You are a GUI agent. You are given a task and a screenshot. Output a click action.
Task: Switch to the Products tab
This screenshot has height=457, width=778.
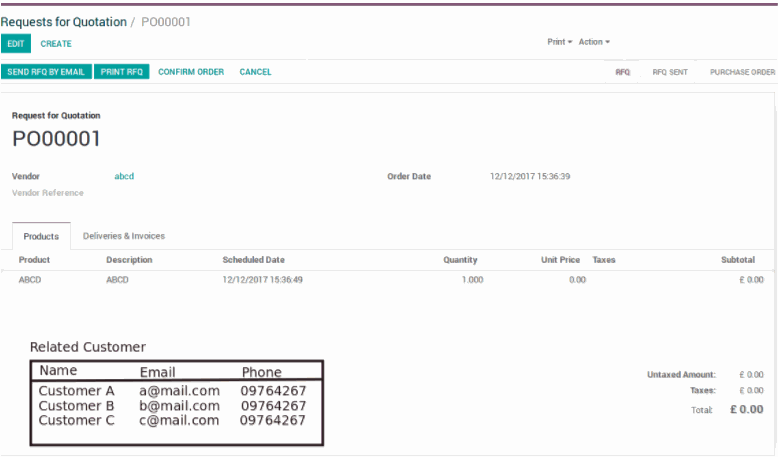(41, 236)
